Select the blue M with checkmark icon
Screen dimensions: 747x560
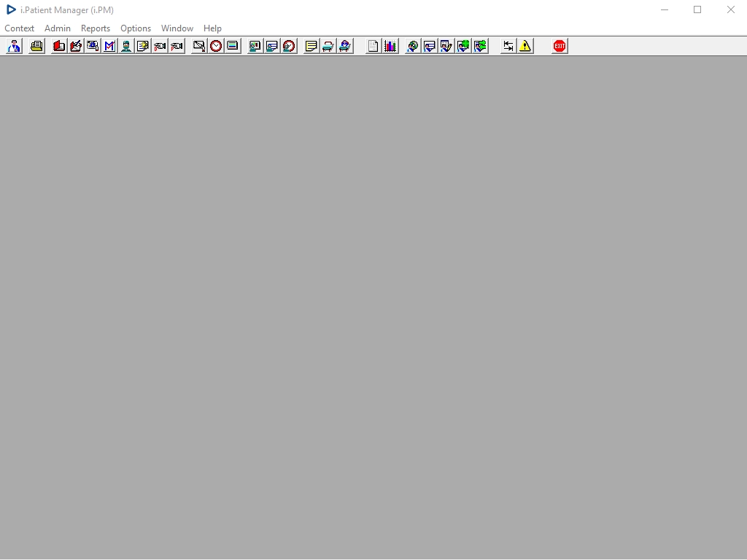click(x=109, y=46)
